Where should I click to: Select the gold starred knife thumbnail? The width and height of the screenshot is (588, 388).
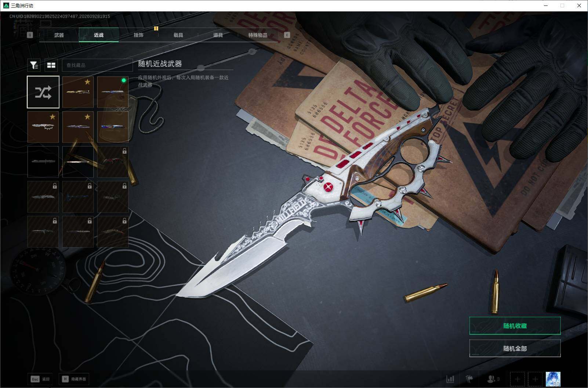78,92
